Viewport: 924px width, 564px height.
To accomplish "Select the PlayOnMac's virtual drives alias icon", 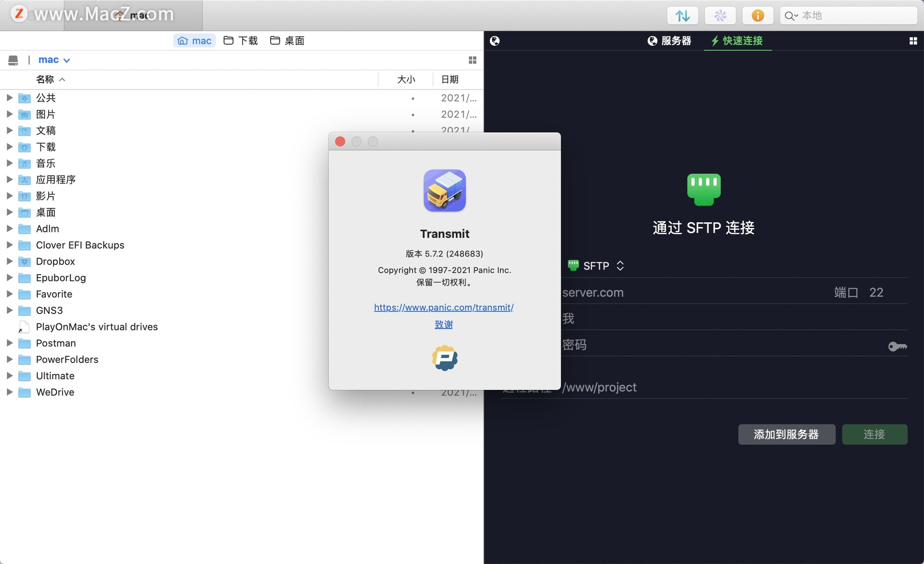I will coord(24,327).
